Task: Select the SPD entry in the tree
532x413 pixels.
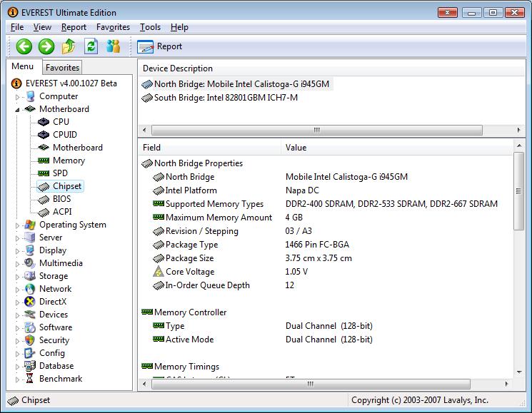Action: (x=60, y=173)
